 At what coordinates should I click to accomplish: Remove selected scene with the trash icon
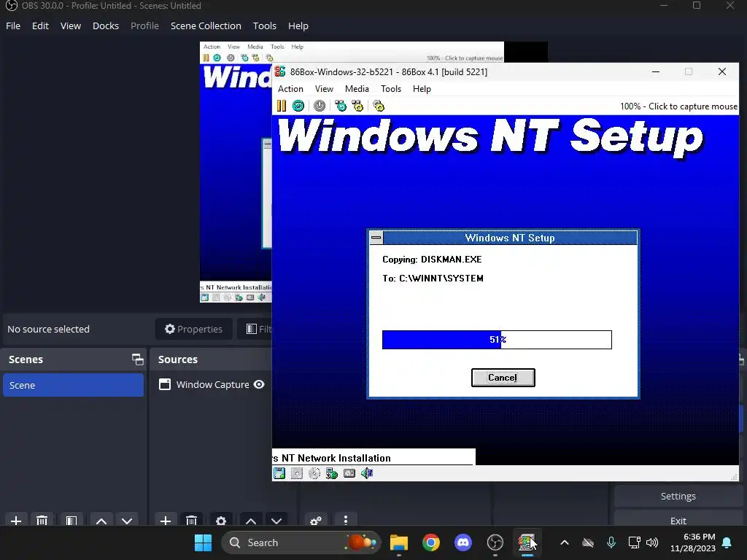[x=42, y=521]
